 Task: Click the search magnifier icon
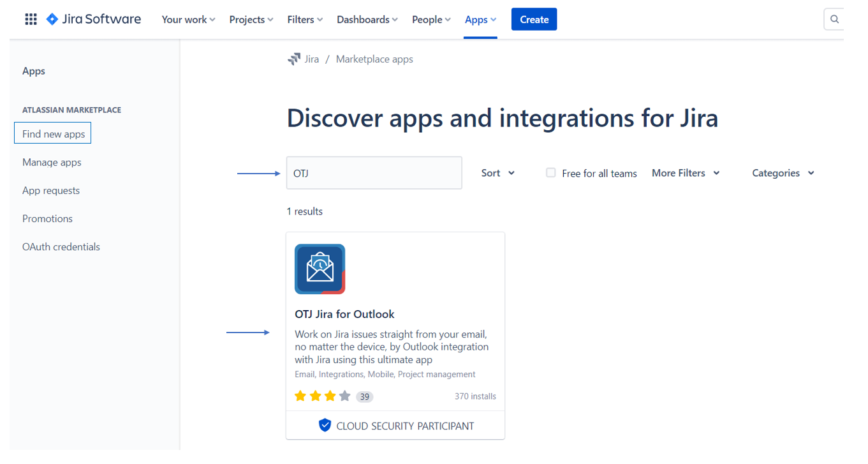click(x=834, y=19)
